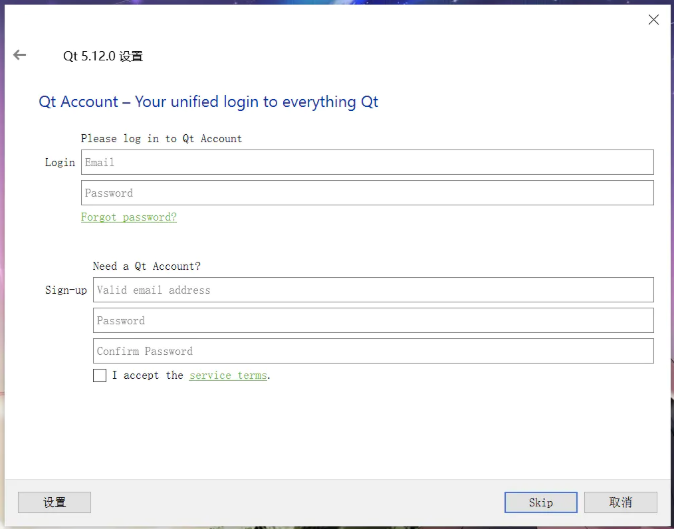Select the Login Password field

click(367, 193)
